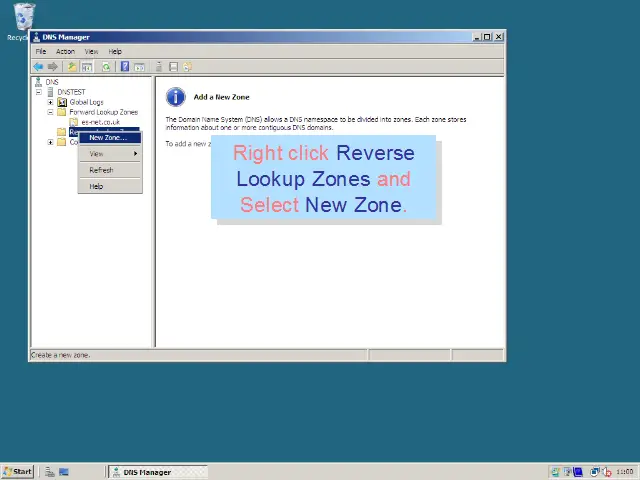Select the DNS root label in the tree
640x480 pixels.
[52, 82]
